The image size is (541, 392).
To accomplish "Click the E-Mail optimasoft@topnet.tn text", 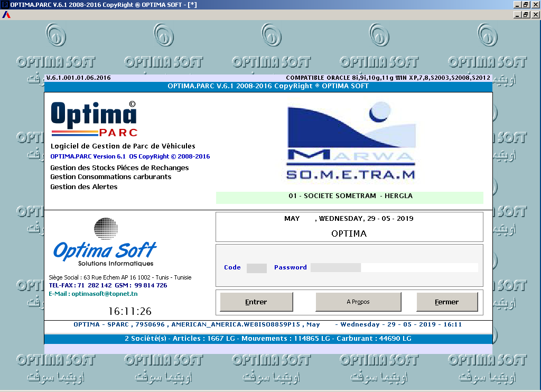I will pyautogui.click(x=93, y=294).
